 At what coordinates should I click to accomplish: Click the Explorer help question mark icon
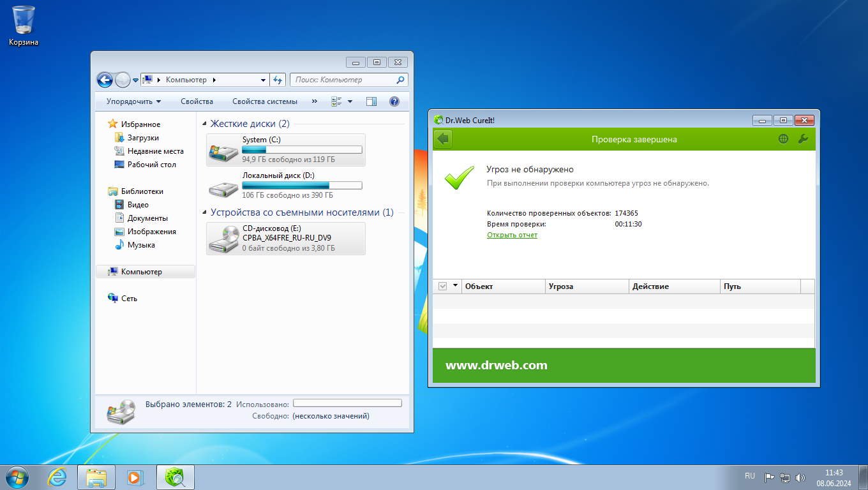coord(394,101)
